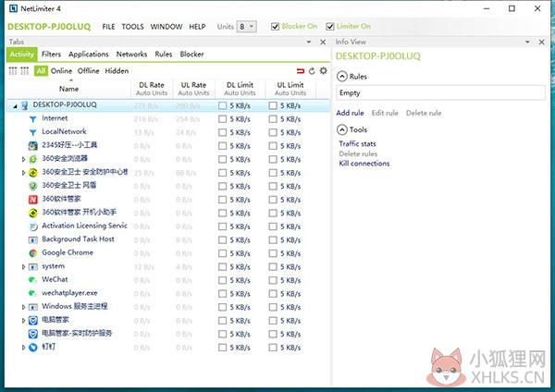
Task: Enable DL Limit checkbox for 360安全浏览器
Action: point(222,159)
